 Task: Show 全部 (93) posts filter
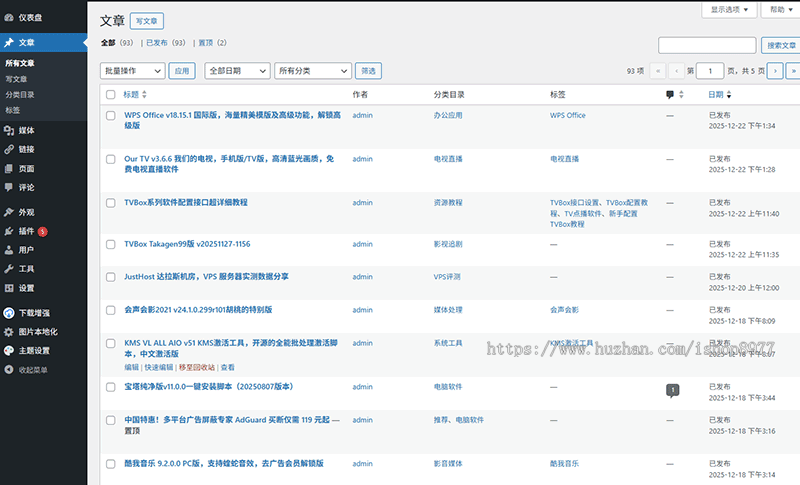pos(117,43)
